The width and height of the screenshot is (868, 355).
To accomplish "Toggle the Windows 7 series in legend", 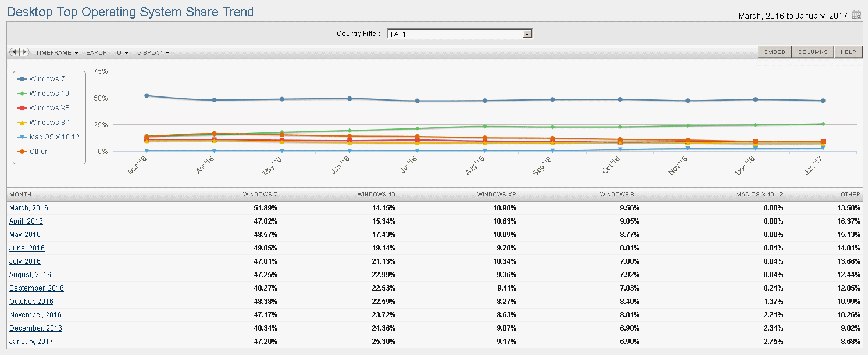I will 42,79.
